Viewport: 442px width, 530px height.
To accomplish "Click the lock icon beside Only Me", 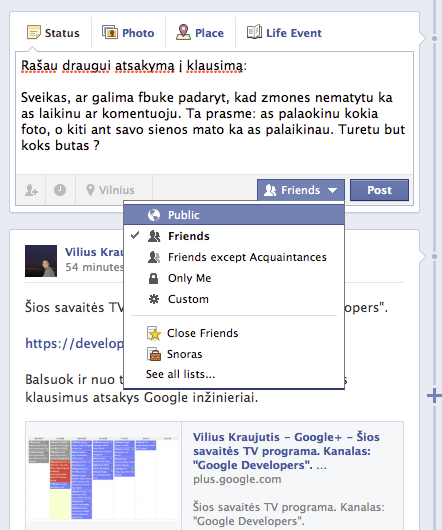I will click(x=153, y=279).
